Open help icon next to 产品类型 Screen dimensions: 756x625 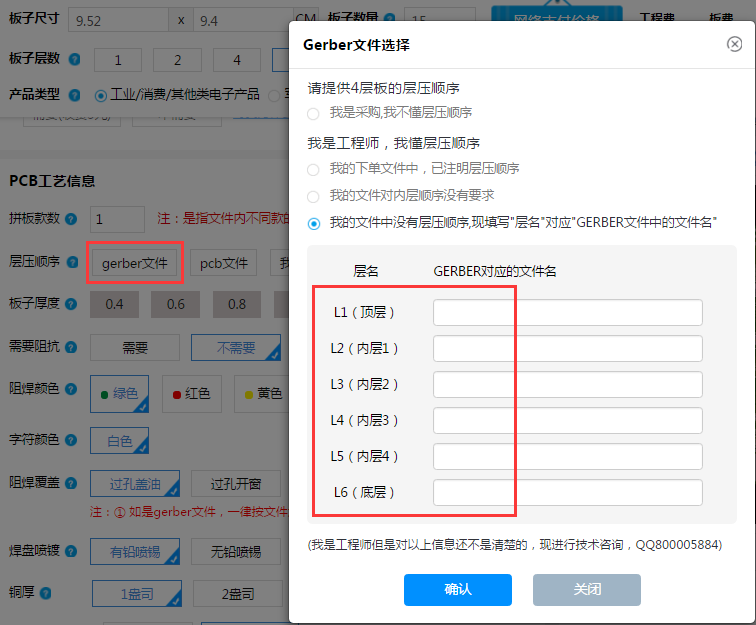(x=74, y=95)
